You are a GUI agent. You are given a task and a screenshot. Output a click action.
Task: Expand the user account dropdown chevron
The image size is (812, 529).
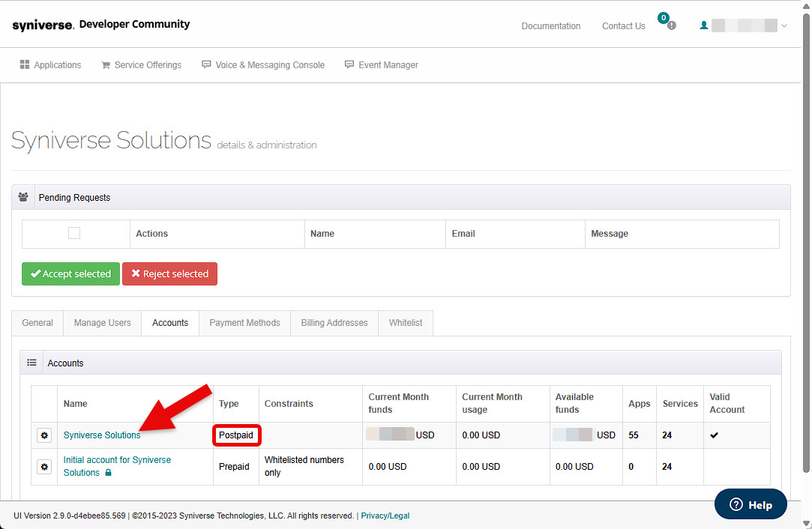(784, 25)
